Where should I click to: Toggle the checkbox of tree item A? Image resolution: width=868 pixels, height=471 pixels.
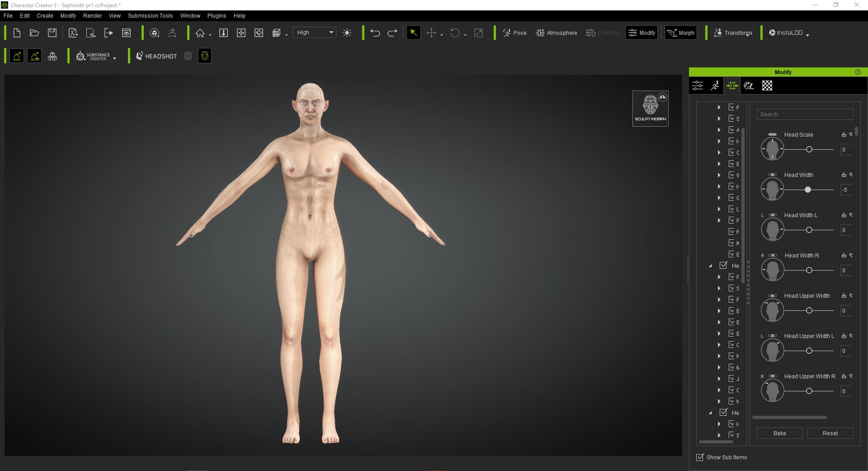coord(731,130)
